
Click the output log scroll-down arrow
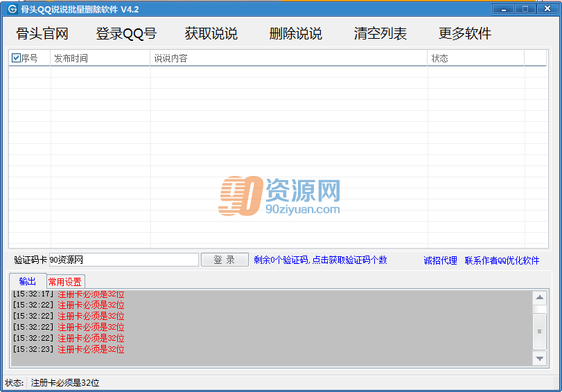click(539, 358)
